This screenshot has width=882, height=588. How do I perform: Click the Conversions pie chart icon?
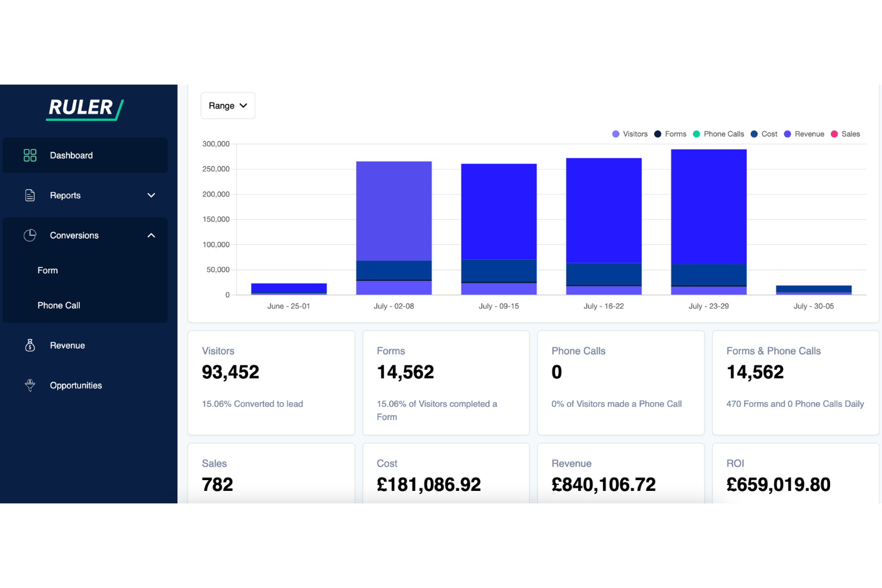(x=30, y=235)
